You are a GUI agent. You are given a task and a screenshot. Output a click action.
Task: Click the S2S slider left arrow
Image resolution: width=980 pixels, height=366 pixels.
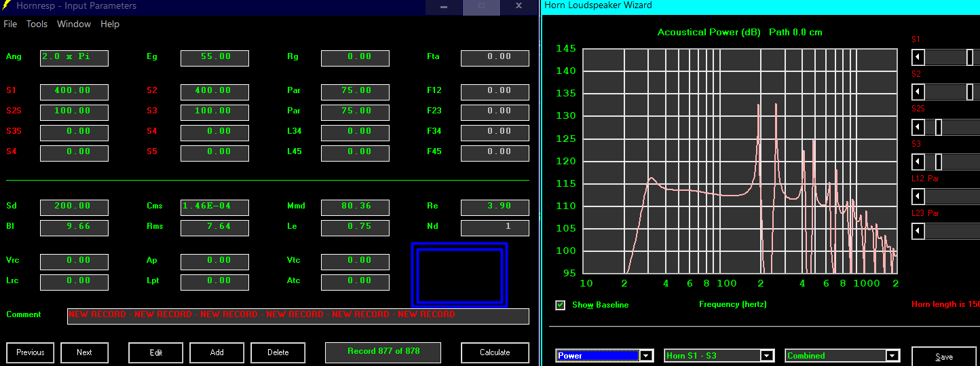pyautogui.click(x=918, y=127)
